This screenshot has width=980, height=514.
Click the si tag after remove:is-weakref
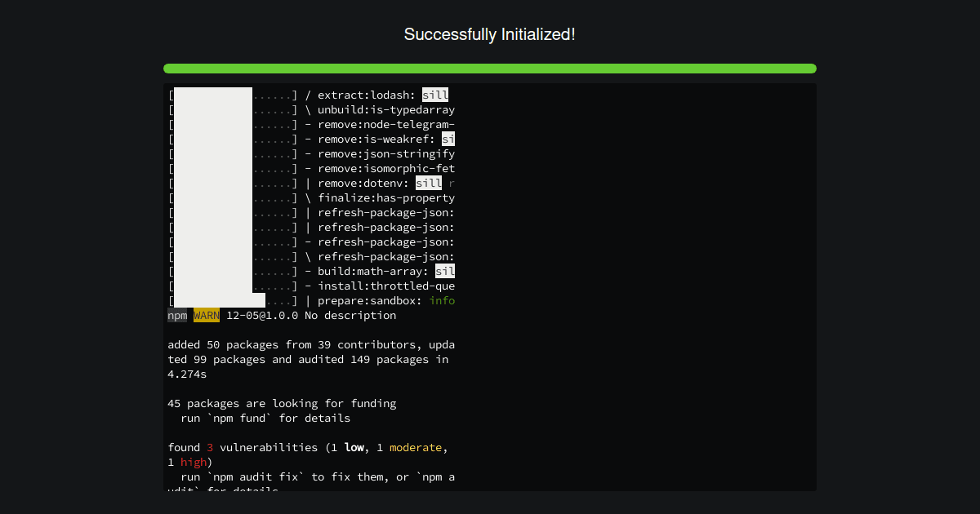tap(448, 139)
